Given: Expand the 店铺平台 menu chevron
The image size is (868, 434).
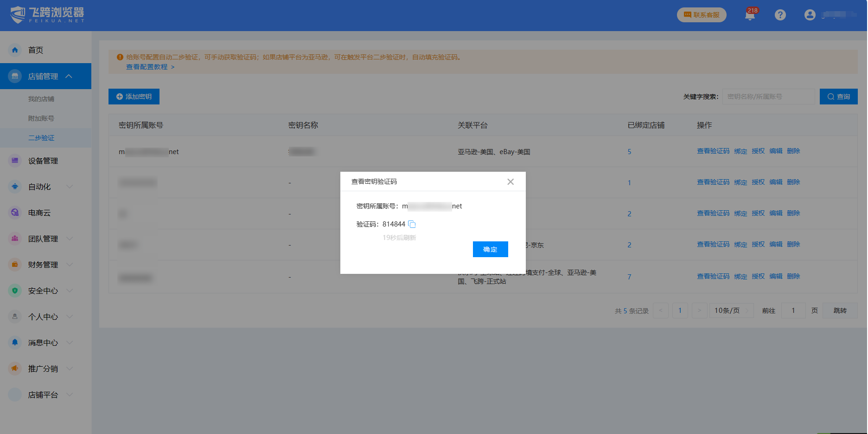Looking at the screenshot, I should (70, 395).
